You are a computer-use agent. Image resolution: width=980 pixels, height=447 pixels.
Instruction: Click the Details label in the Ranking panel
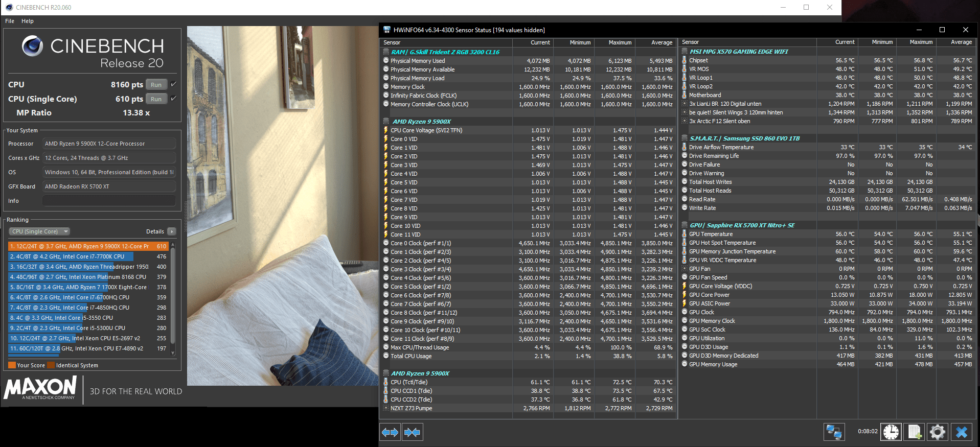(155, 231)
